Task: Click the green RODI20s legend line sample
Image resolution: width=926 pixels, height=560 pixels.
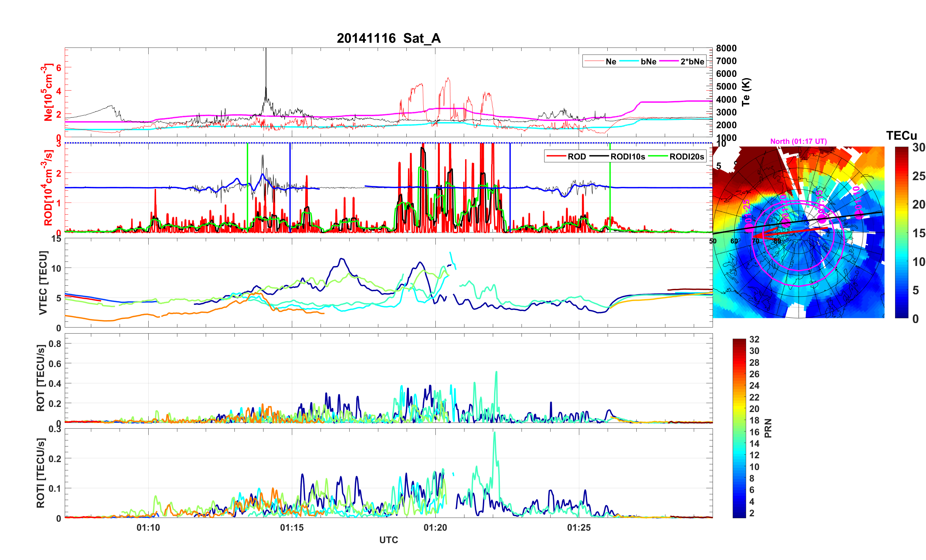Action: 658,156
